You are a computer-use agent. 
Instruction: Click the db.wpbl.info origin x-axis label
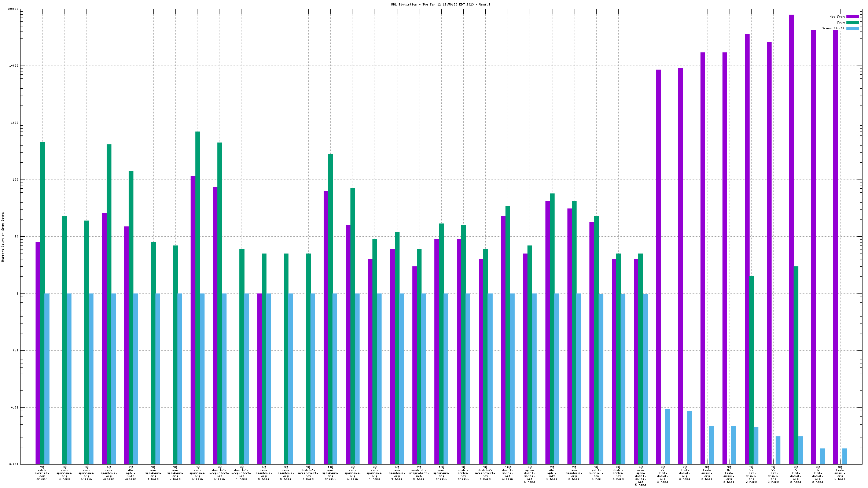(131, 473)
